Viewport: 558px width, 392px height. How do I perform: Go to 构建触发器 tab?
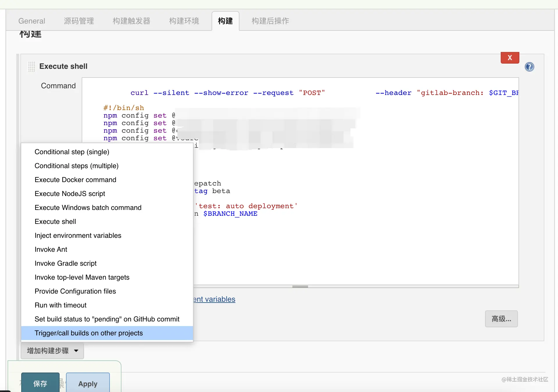coord(131,21)
